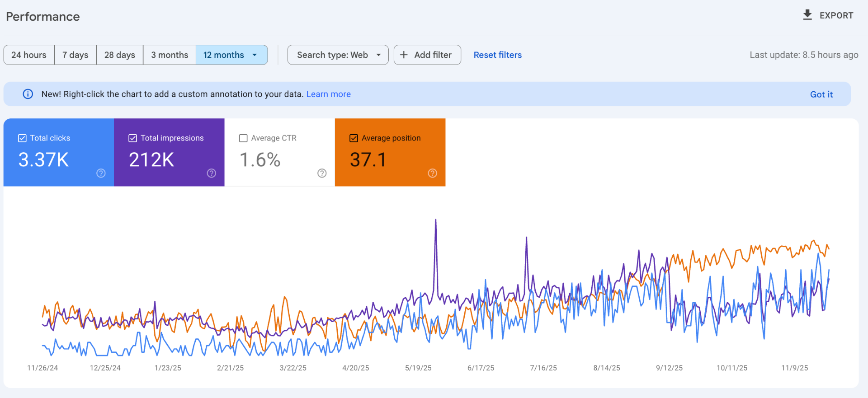Click the 2/21/25 axis date label

(x=231, y=368)
